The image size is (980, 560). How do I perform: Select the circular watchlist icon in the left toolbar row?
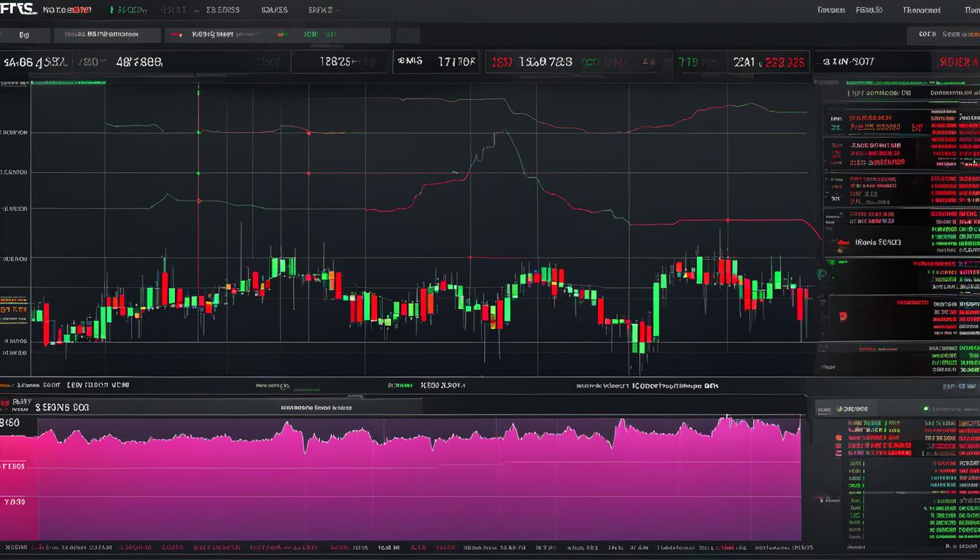point(24,34)
